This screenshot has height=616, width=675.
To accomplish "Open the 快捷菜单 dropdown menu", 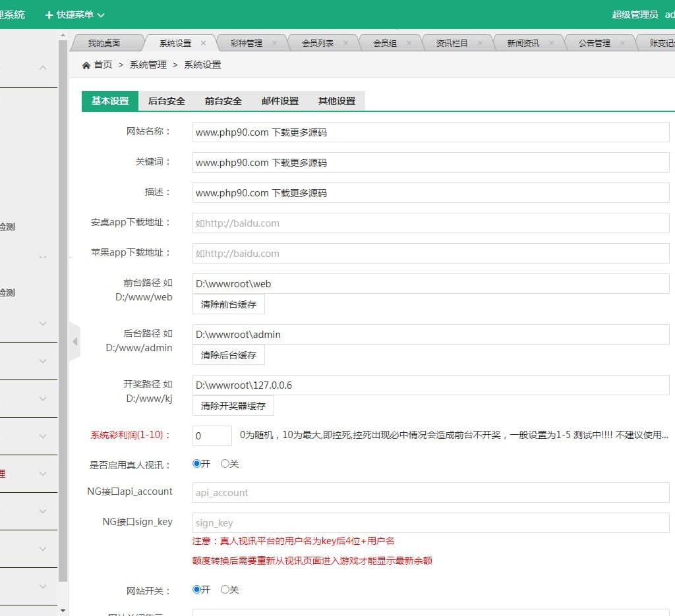I will [x=74, y=14].
